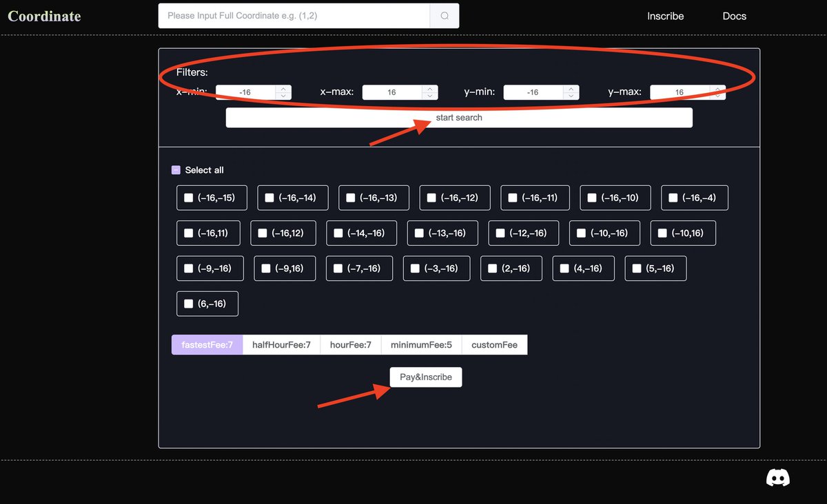Check coordinate (−3,−16)
This screenshot has width=827, height=504.
tap(415, 269)
